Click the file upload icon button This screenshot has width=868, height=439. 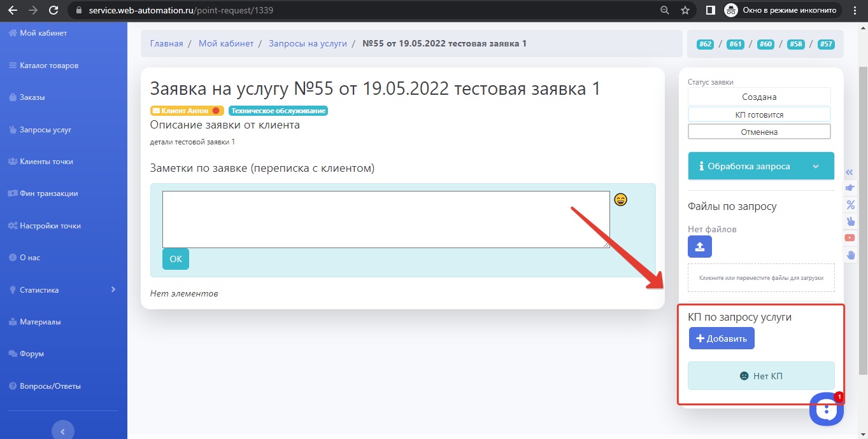699,247
